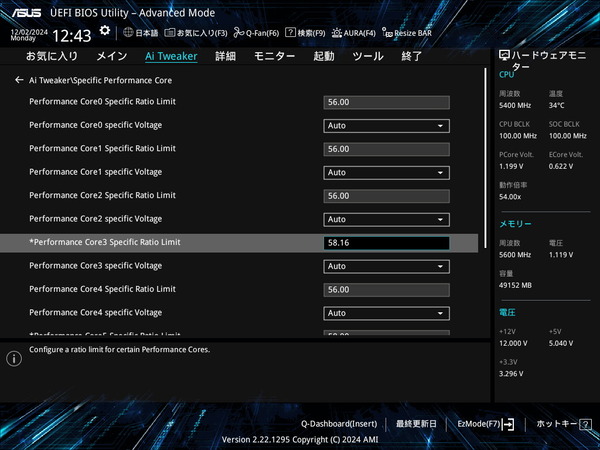
Task: Select Performance Core4 specific Voltage label
Action: (x=95, y=313)
